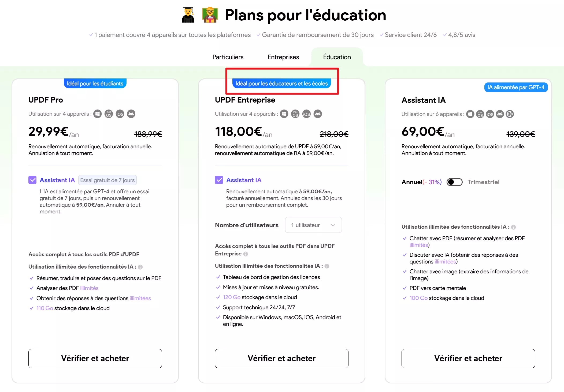Expand the 1 utilisateur selector chevron

pyautogui.click(x=333, y=225)
